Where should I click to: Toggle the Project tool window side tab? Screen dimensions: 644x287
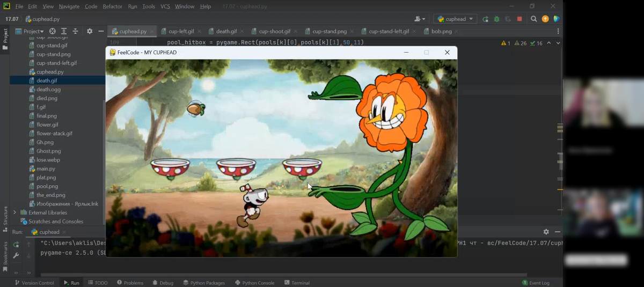[x=5, y=39]
